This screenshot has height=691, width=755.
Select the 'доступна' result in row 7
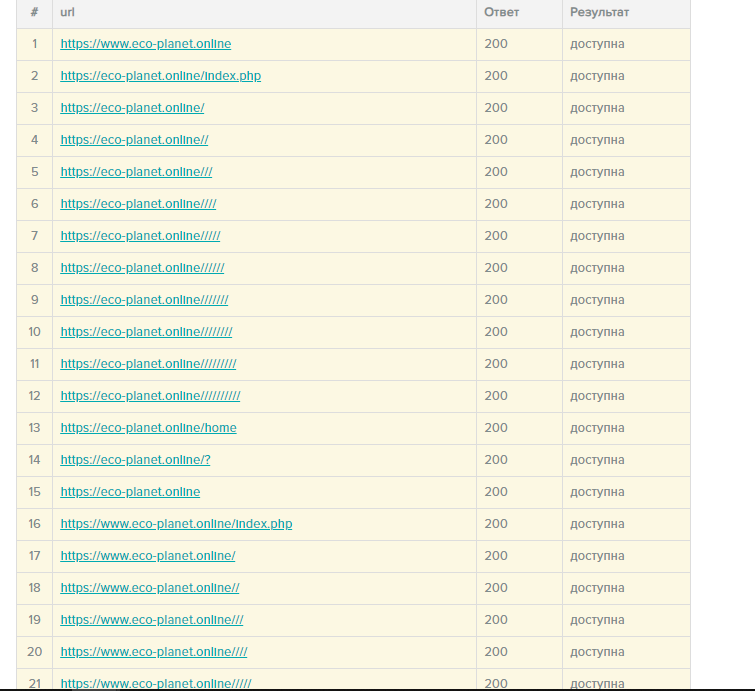(x=597, y=236)
